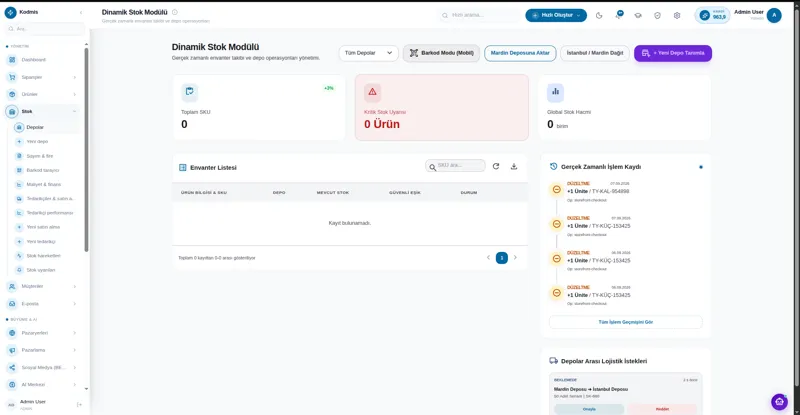Screen dimensions: 800x415
Task: Open the support chat widget icon
Action: (x=779, y=402)
